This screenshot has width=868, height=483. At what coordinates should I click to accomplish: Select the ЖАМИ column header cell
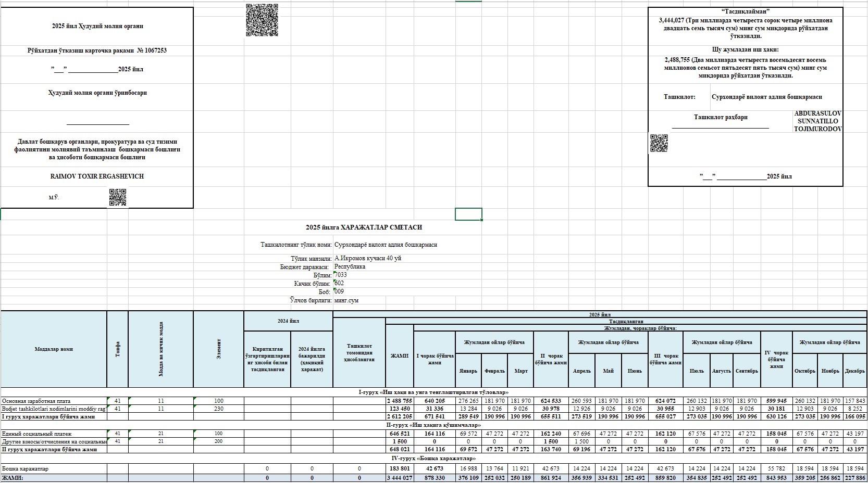pos(399,356)
